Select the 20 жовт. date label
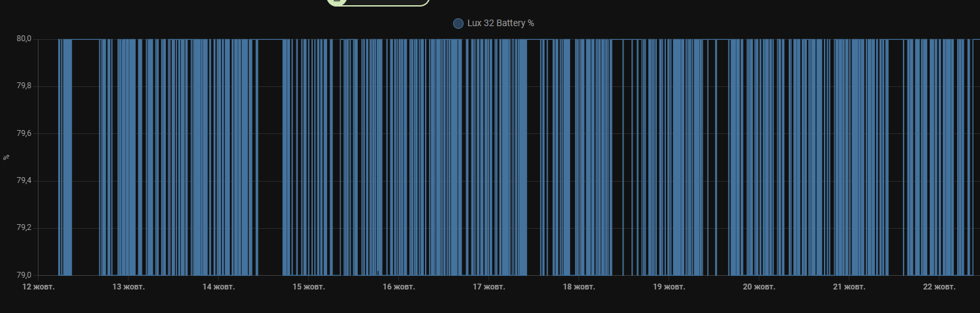Image resolution: width=980 pixels, height=313 pixels. 759,287
